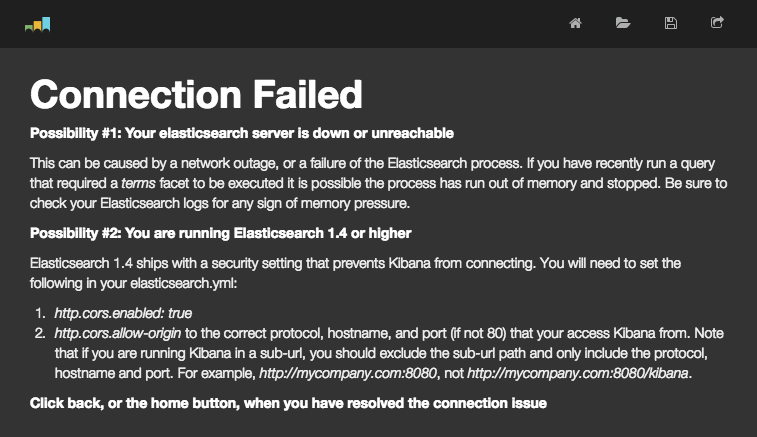Viewport: 757px width, 437px height.
Task: Click the "check your Elasticsearch logs" line
Action: coord(200,203)
